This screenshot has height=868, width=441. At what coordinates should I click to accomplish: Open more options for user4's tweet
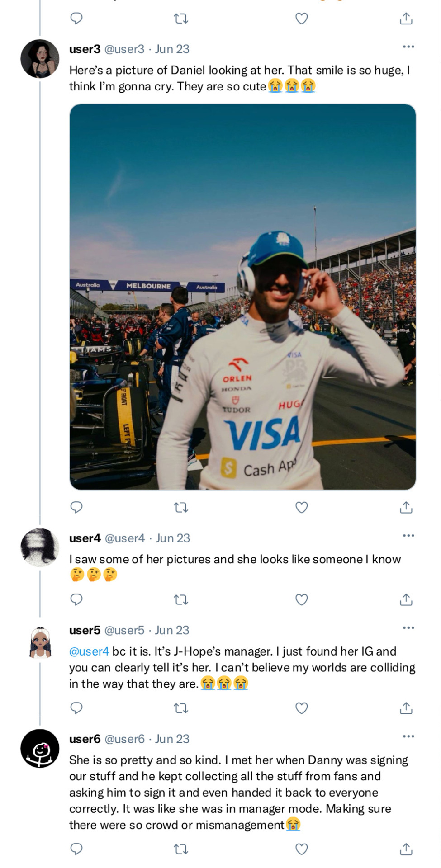point(408,536)
